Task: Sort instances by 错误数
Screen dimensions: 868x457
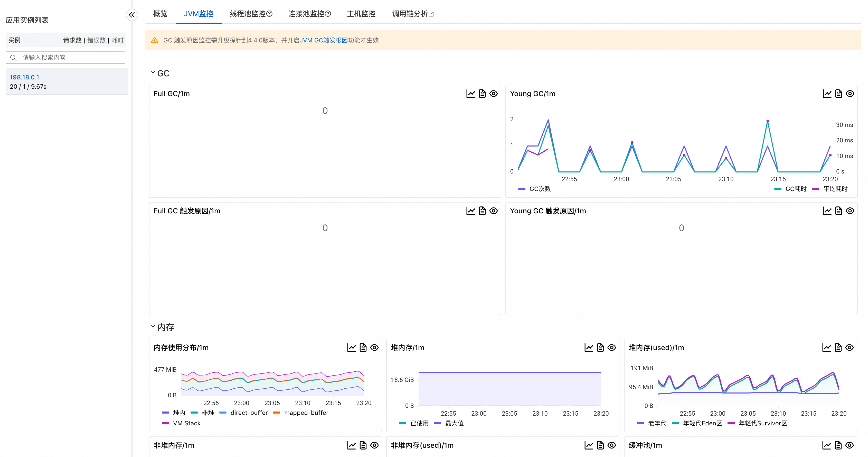Action: pos(96,40)
